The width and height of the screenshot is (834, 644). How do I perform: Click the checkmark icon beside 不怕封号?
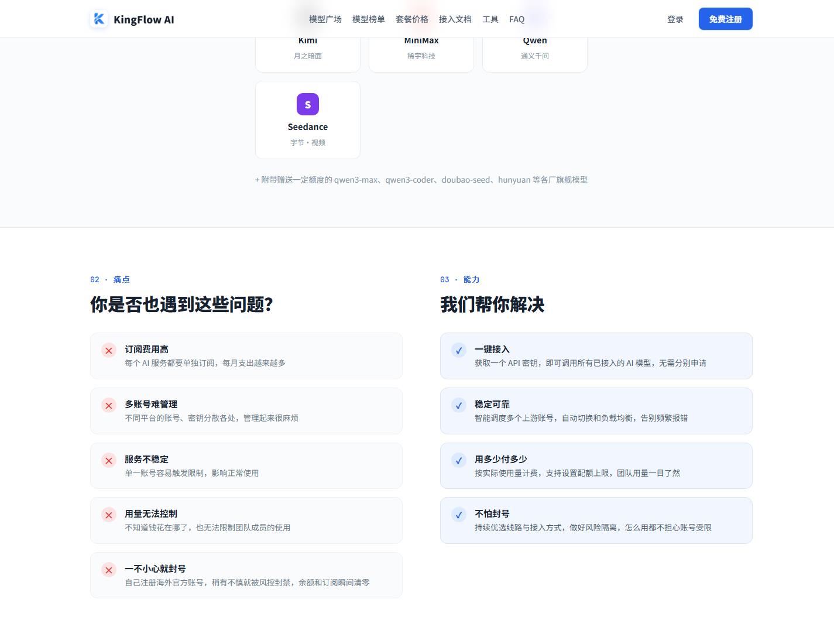click(459, 515)
